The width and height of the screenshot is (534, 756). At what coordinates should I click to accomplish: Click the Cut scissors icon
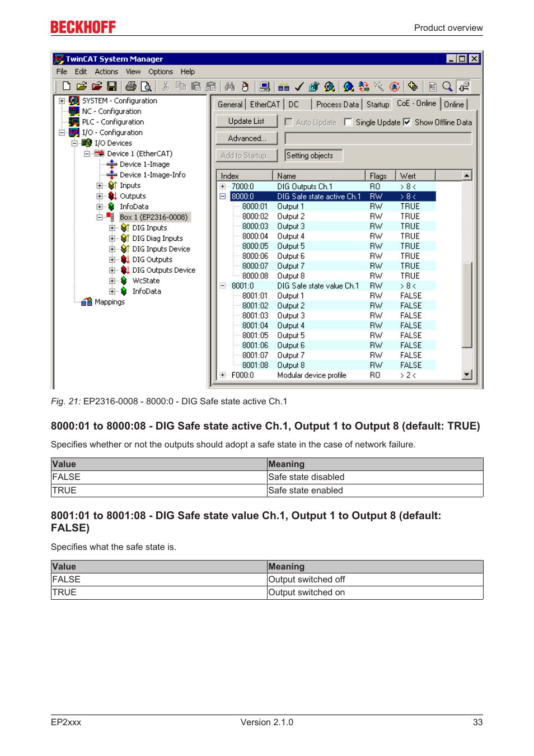coord(166,86)
